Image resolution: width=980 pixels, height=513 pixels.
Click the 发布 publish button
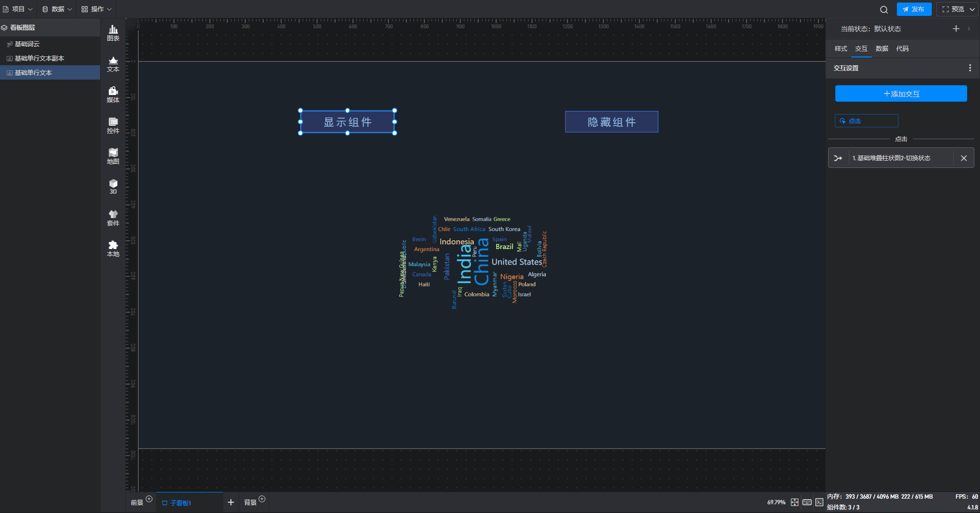(914, 9)
